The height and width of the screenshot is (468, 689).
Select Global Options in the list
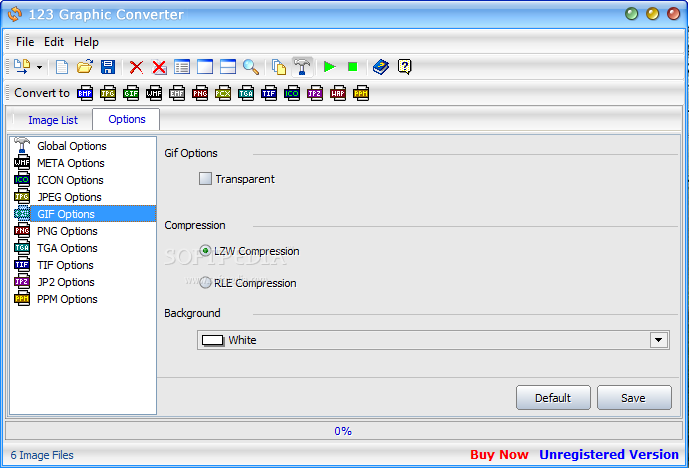pos(83,146)
